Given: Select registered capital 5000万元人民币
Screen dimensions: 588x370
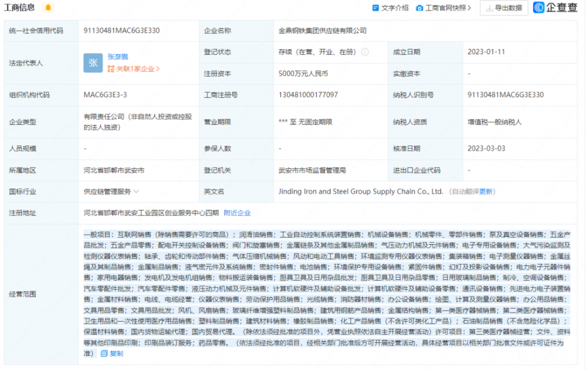Looking at the screenshot, I should 303,74.
